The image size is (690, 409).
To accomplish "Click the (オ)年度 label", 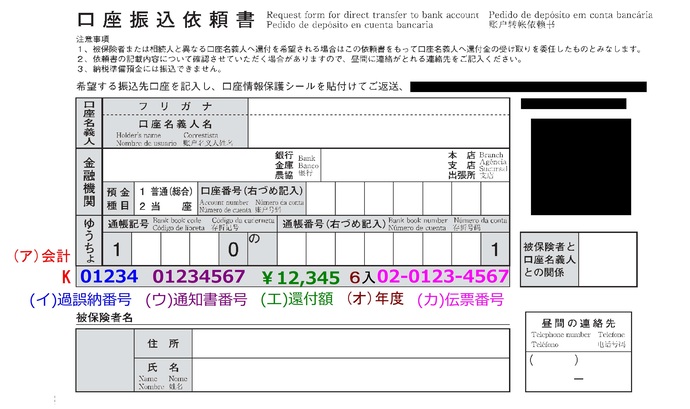I will 374,298.
